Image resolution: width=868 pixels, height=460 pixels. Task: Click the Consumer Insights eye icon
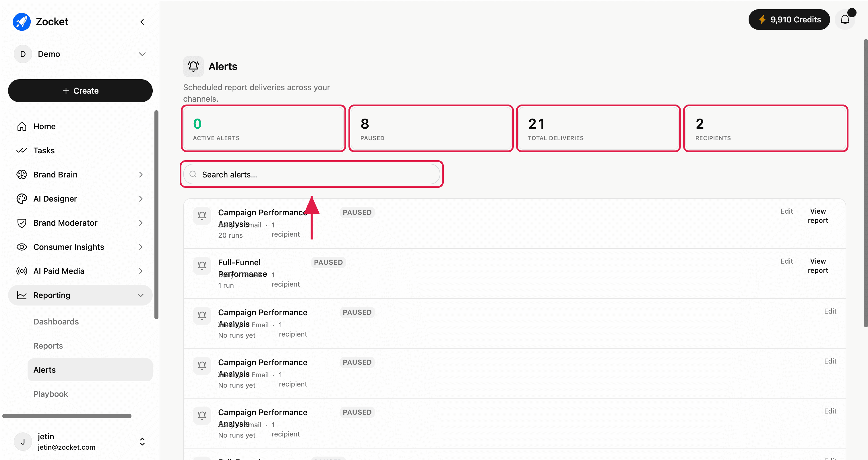pyautogui.click(x=22, y=247)
